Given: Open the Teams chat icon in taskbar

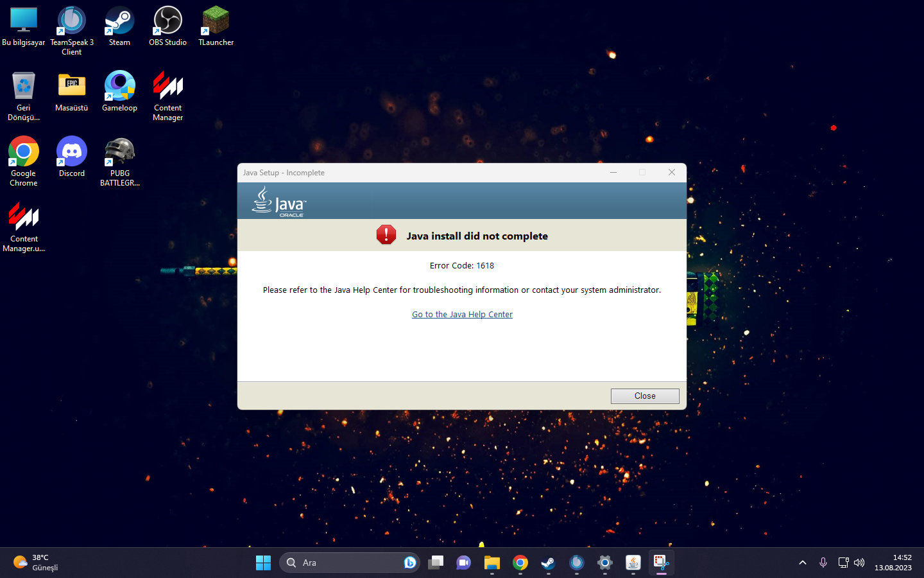Looking at the screenshot, I should point(463,563).
